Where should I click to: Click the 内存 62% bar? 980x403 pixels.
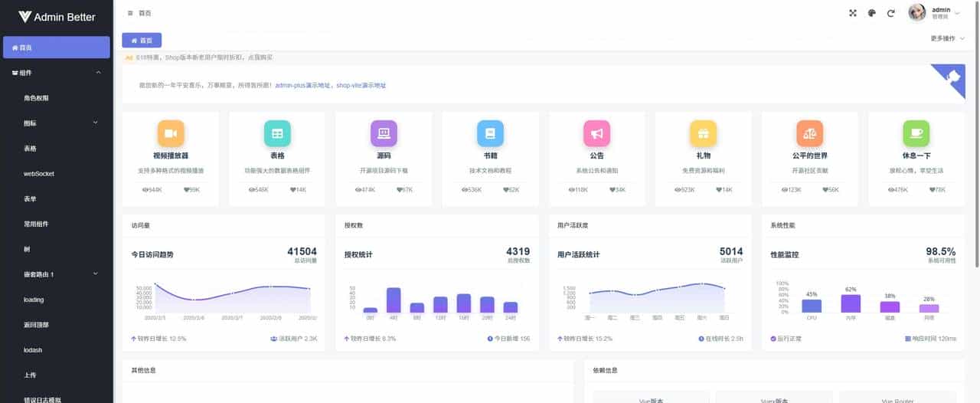(x=851, y=303)
